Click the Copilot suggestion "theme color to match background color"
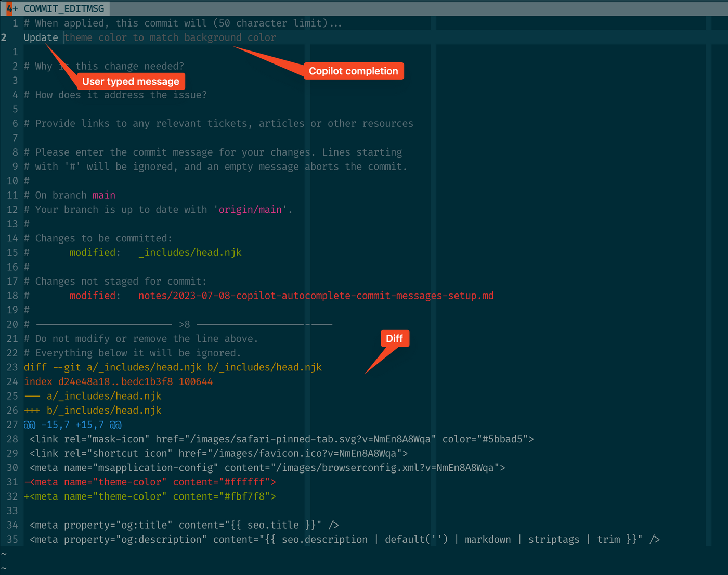Image resolution: width=728 pixels, height=575 pixels. click(x=171, y=37)
